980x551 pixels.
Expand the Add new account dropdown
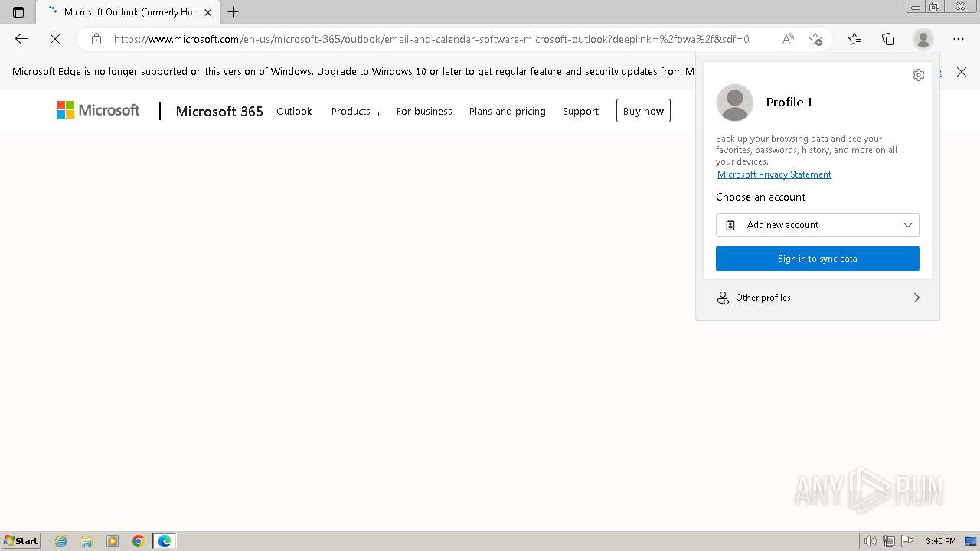(817, 225)
